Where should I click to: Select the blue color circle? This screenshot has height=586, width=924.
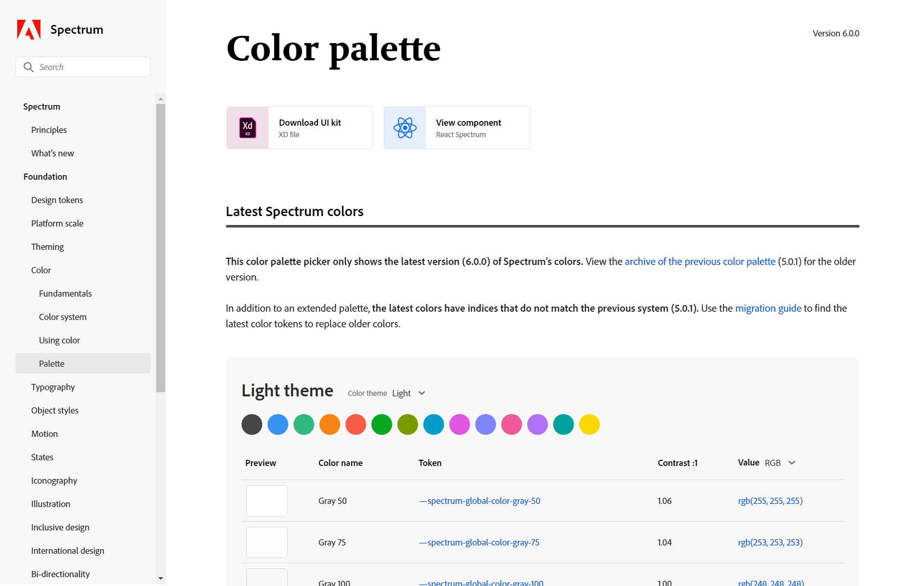pyautogui.click(x=278, y=424)
